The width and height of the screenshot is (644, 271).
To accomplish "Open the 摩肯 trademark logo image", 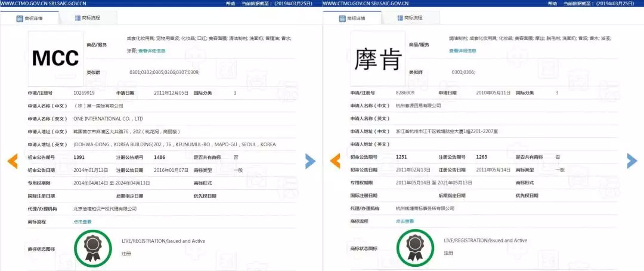I will coord(378,58).
